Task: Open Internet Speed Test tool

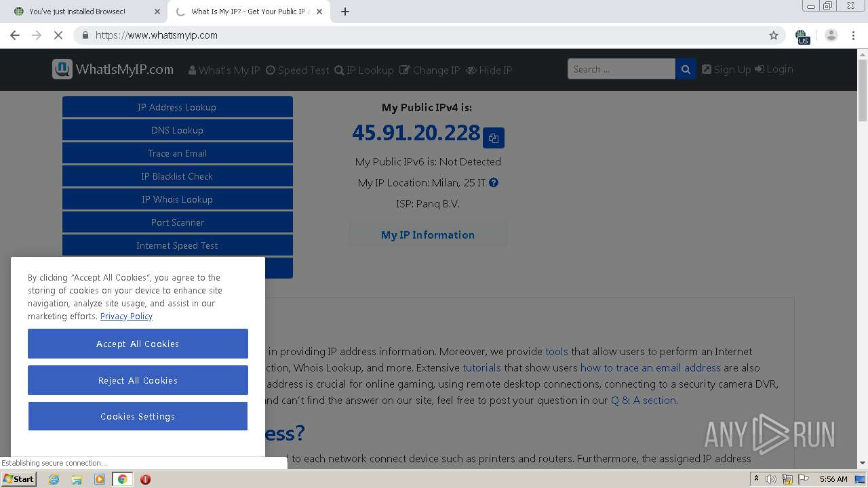Action: (178, 245)
